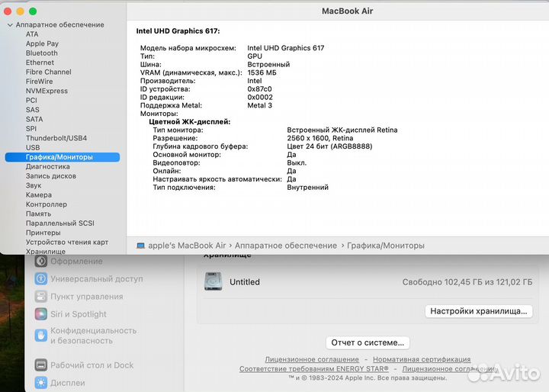Open the Дисплеи icon in System Settings
549x392 pixels.
tap(41, 383)
